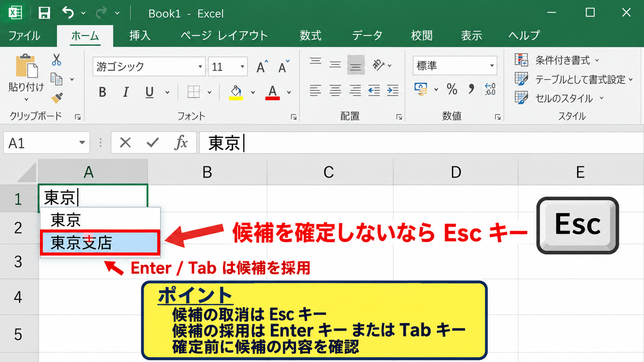644x362 pixels.
Task: Open the font name 游ゴシック dropdown
Action: click(200, 67)
